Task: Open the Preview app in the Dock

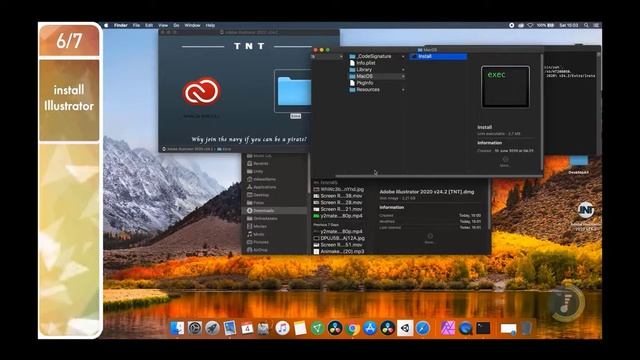Action: pyautogui.click(x=230, y=328)
